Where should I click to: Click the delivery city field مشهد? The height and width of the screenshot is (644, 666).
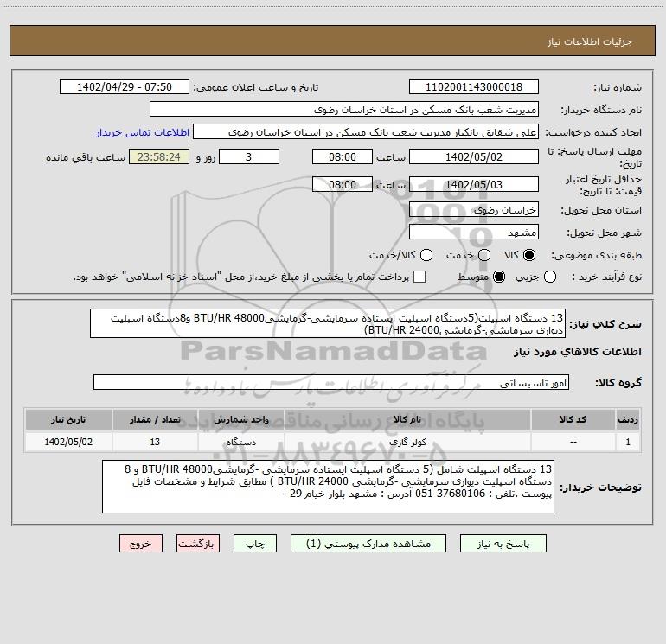pyautogui.click(x=474, y=232)
